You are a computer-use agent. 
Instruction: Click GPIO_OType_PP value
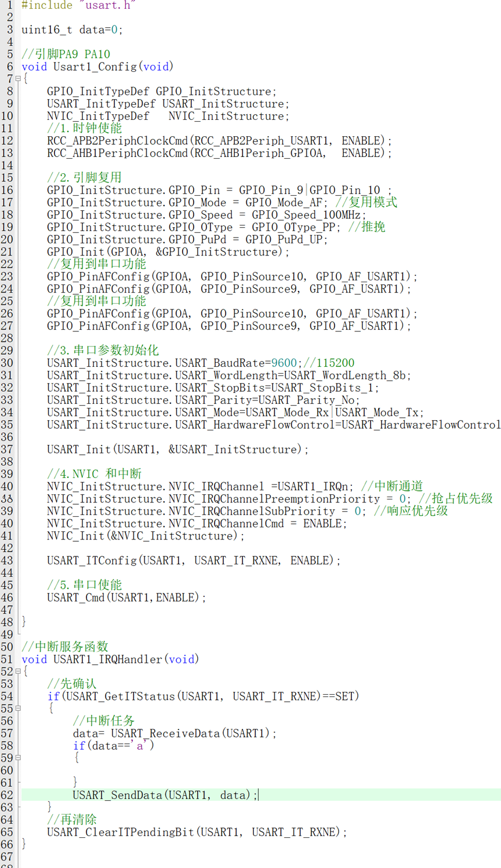[293, 227]
